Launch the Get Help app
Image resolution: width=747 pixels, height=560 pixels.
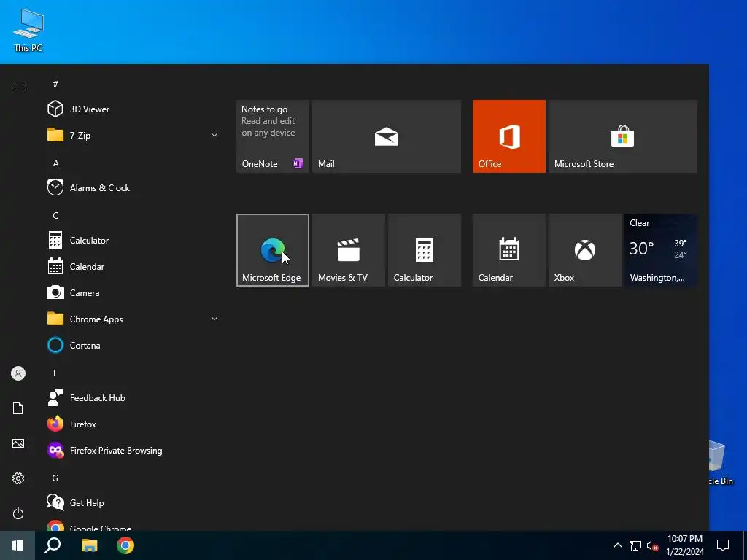[131, 503]
